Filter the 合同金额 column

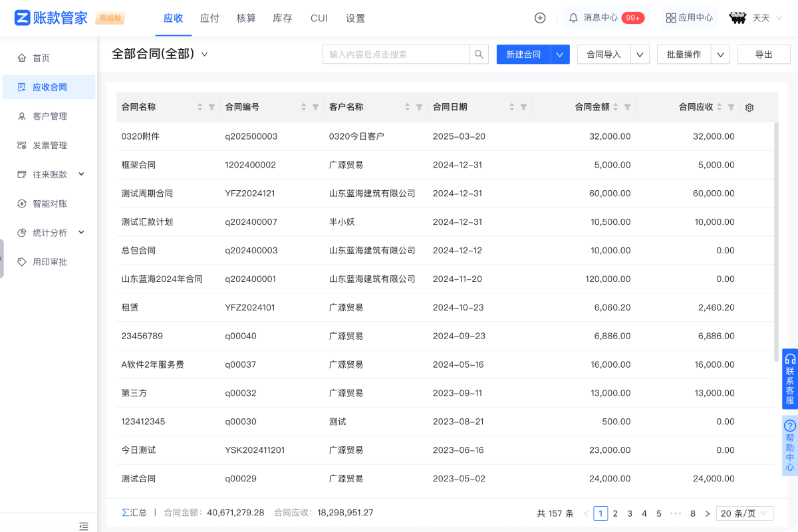click(x=627, y=107)
